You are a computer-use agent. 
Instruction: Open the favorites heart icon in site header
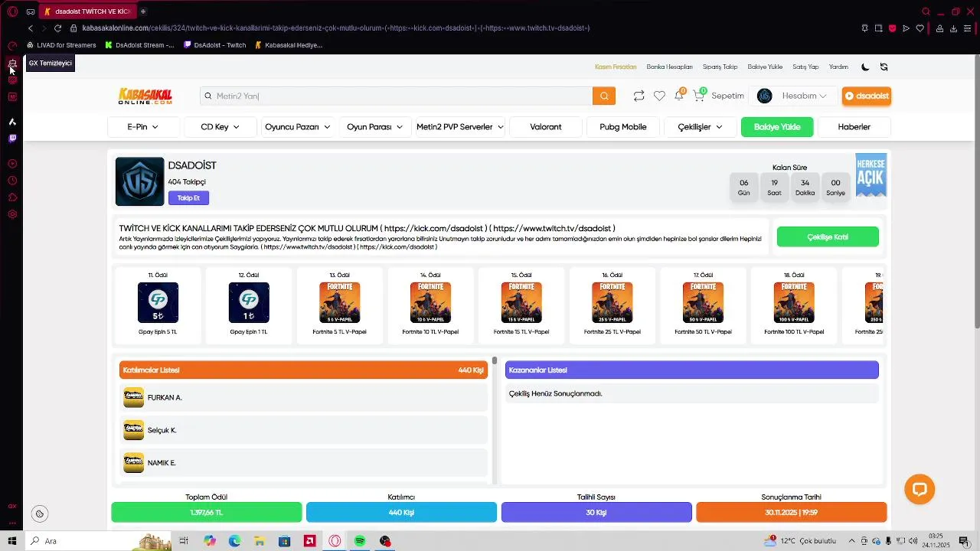[659, 96]
